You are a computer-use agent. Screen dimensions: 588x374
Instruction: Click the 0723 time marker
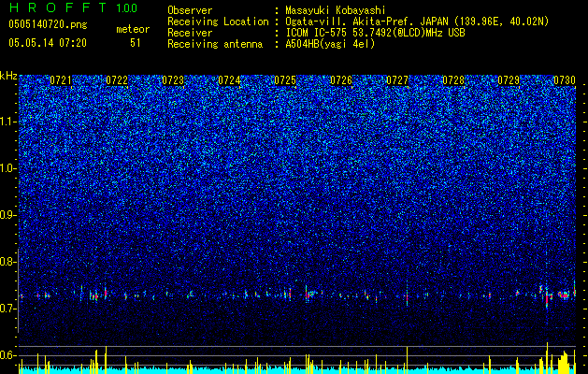tap(173, 80)
